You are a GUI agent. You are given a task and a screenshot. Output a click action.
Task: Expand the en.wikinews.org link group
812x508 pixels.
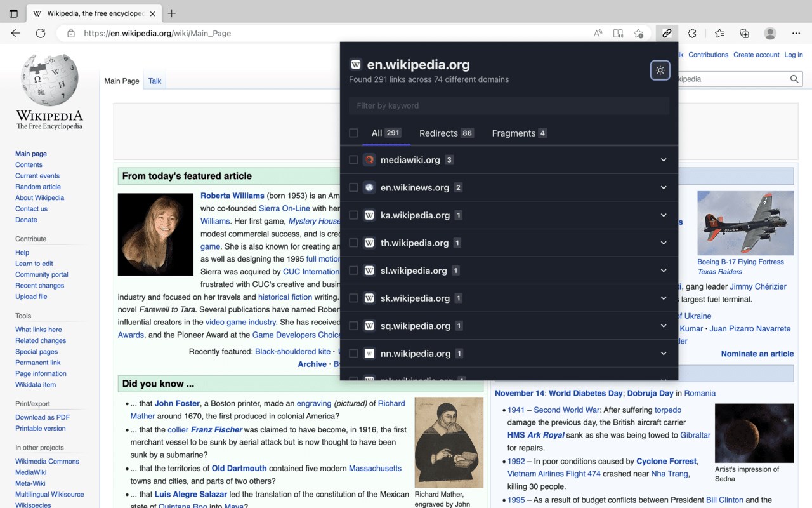click(x=664, y=187)
